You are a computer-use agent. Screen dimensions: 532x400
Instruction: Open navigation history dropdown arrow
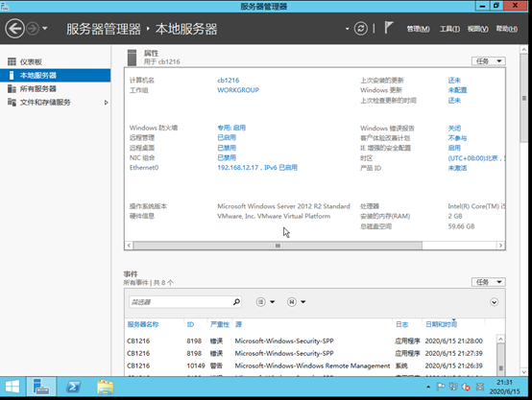tap(45, 29)
